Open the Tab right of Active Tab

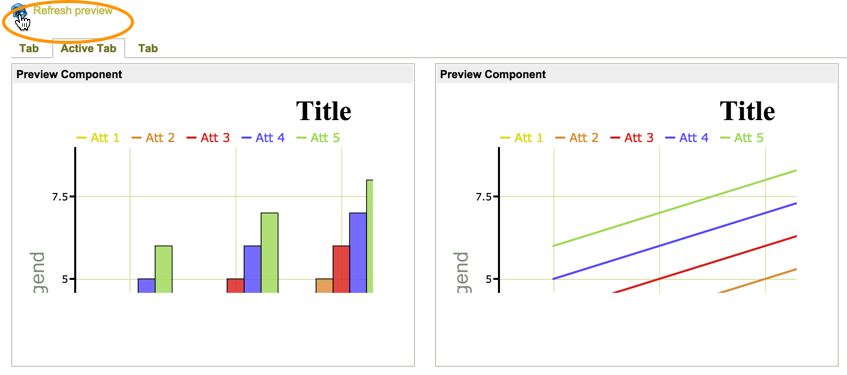coord(148,48)
